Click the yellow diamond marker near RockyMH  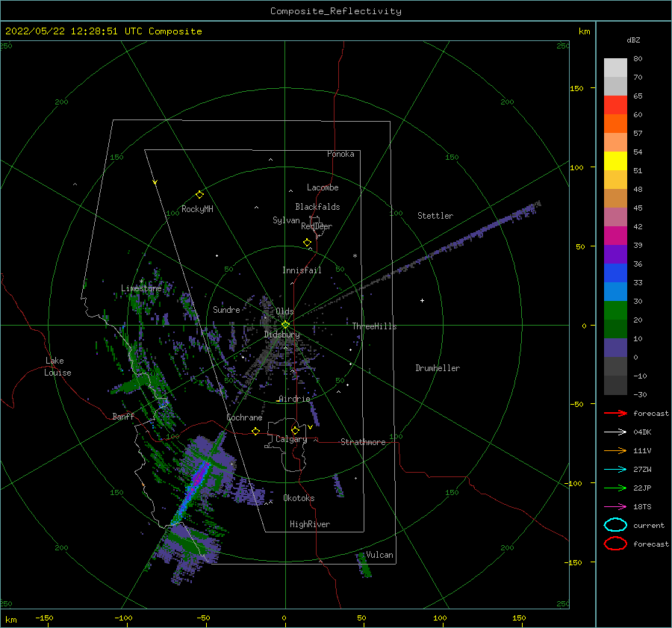[x=199, y=195]
